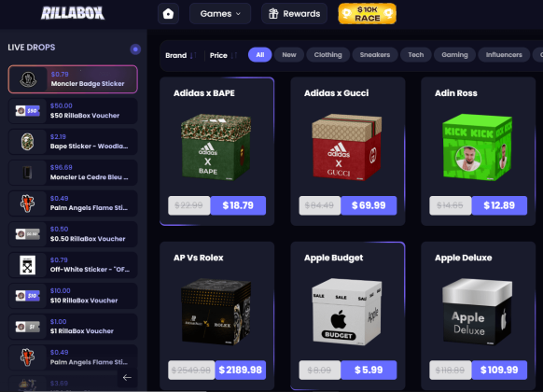Expand the Games dropdown menu
Image resolution: width=543 pixels, height=392 pixels.
tap(220, 13)
